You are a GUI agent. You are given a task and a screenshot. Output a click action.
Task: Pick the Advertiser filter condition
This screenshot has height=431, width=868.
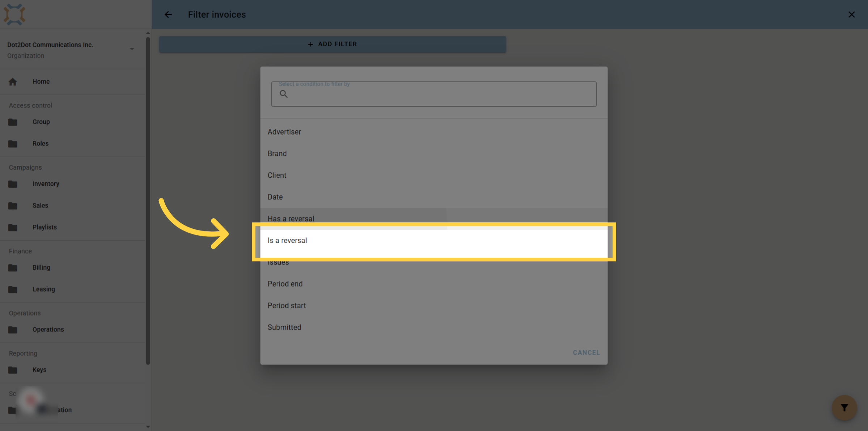pos(434,132)
